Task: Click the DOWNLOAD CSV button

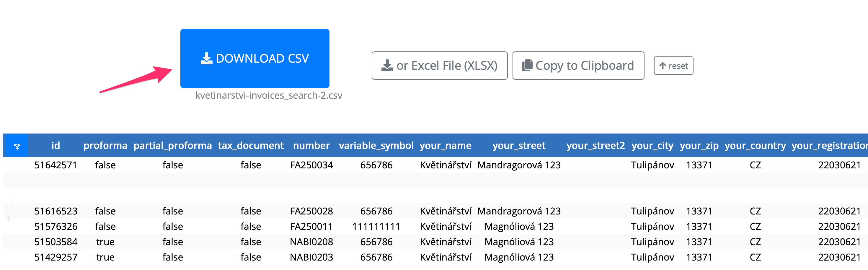Action: [x=254, y=58]
